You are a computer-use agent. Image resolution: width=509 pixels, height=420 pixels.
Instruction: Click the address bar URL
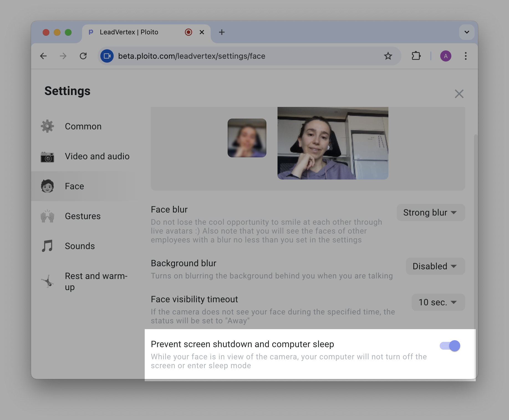(192, 56)
